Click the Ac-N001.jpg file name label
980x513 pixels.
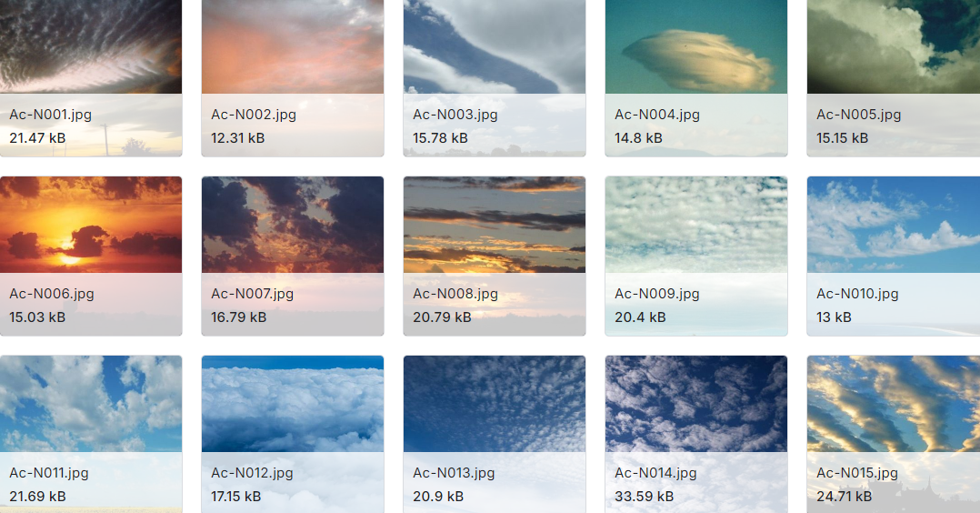(x=51, y=115)
